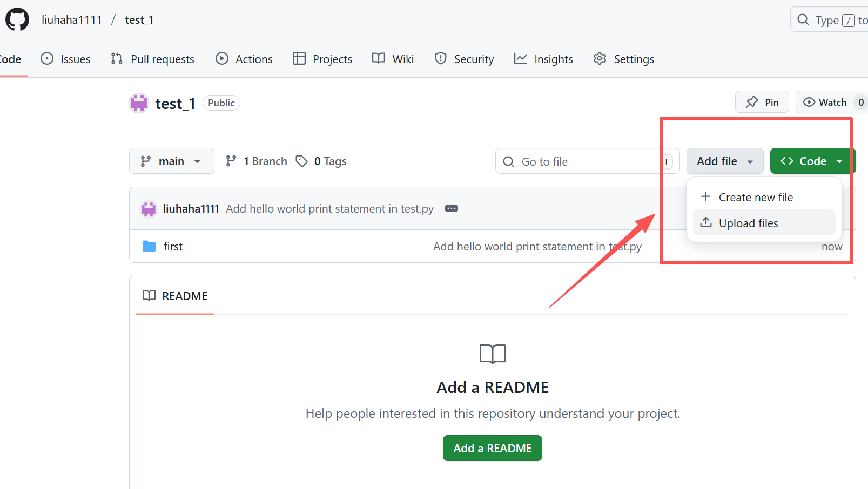Click the repository avatar beside test_1 title
Screen dimensions: 868x489
click(x=139, y=103)
